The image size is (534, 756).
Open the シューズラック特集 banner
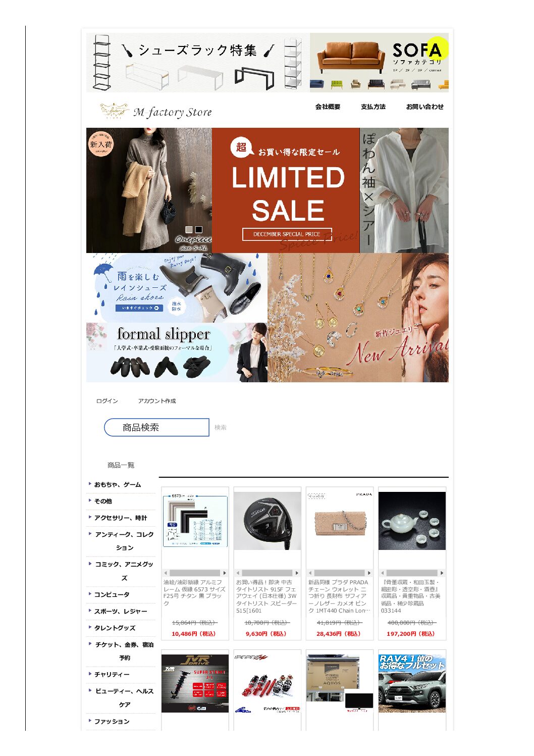pos(198,63)
